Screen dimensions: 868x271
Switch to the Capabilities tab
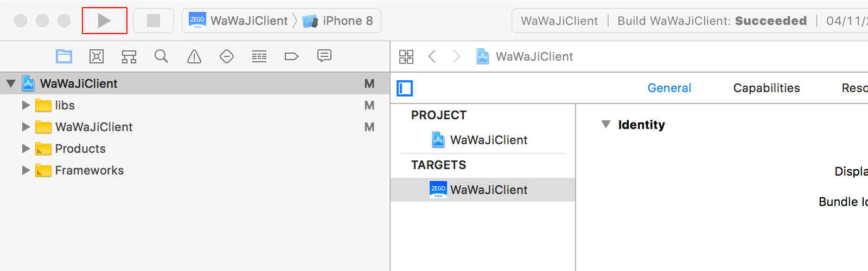[x=767, y=88]
